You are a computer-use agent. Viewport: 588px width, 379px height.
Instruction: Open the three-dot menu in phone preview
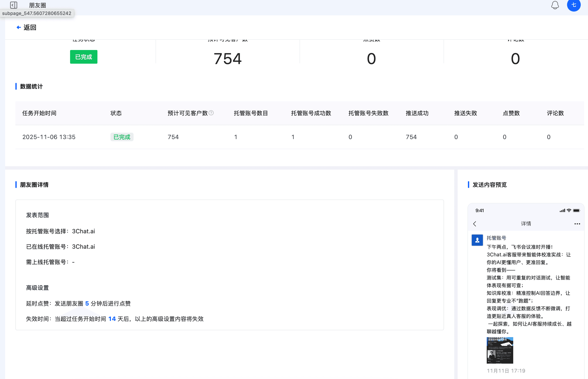(x=577, y=224)
